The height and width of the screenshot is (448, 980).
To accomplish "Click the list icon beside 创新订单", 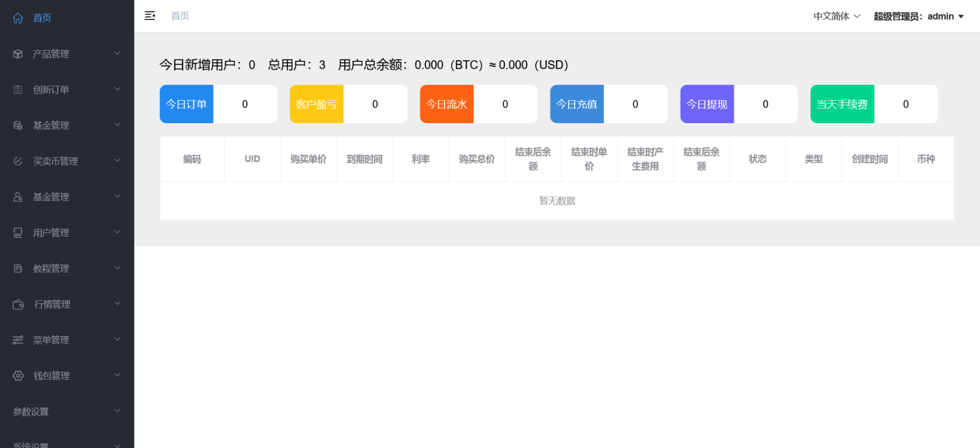I will coord(18,90).
